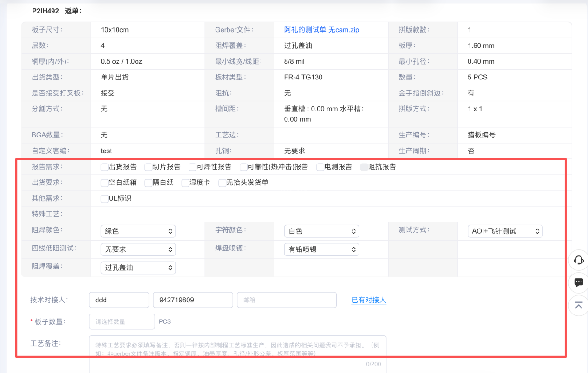Screen dimensions: 588x373
Task: Open the customer service headset icon
Action: pyautogui.click(x=578, y=260)
